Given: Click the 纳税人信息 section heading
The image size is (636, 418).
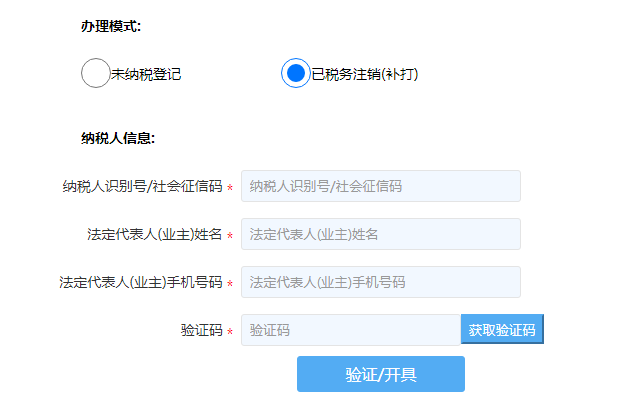Looking at the screenshot, I should 118,138.
